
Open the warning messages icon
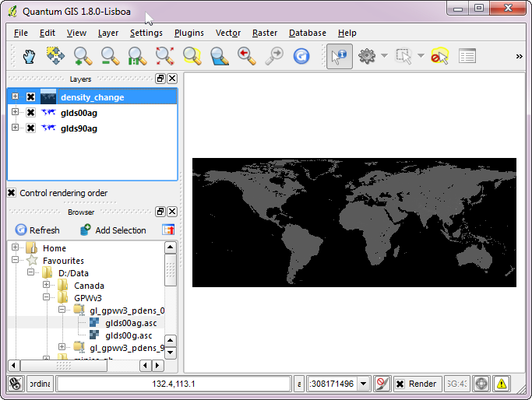502,384
